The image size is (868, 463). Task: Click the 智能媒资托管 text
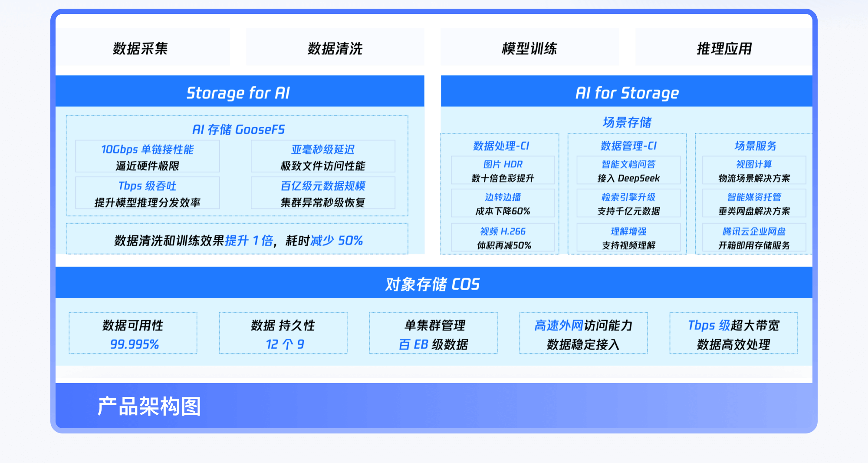(x=754, y=197)
